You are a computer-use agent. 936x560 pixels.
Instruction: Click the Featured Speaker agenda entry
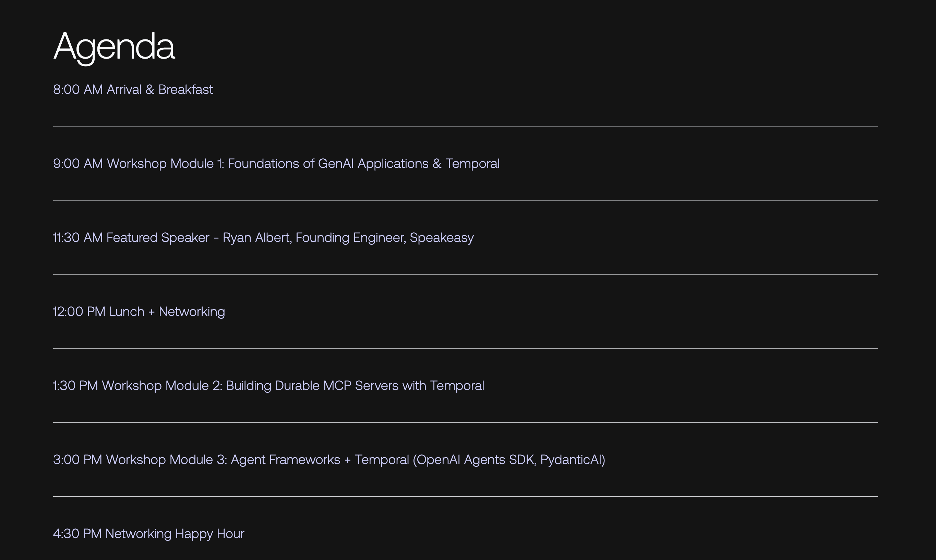coord(263,238)
